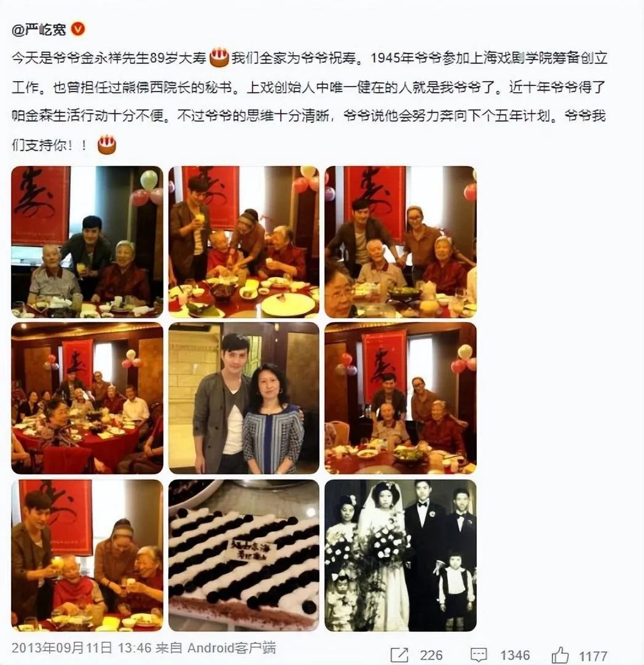
Task: Open photo of man and woman standing
Action: point(244,398)
